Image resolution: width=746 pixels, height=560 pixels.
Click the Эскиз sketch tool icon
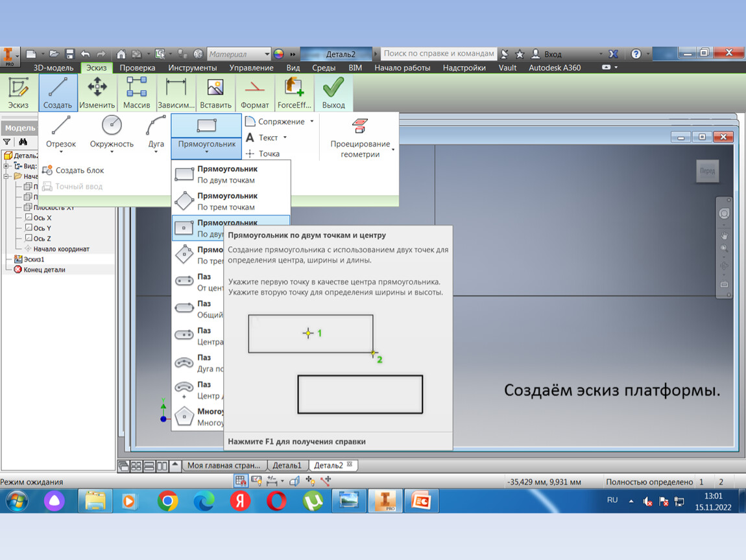(x=18, y=93)
